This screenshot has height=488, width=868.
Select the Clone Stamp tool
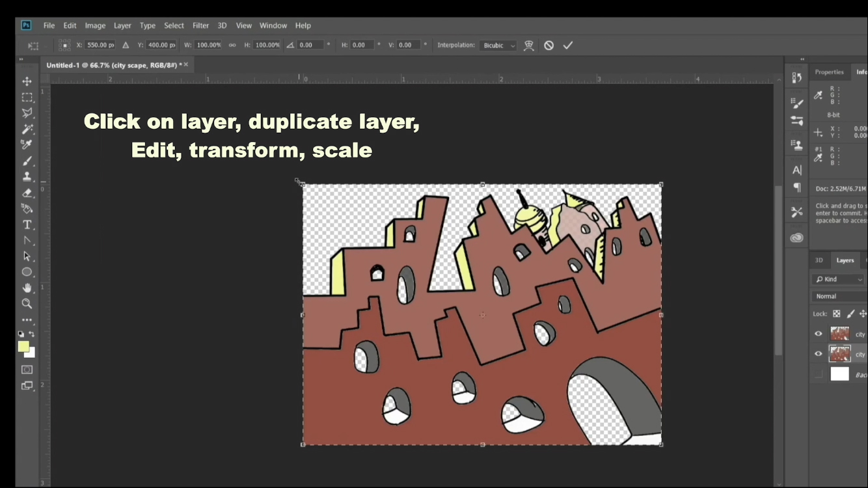(x=27, y=176)
